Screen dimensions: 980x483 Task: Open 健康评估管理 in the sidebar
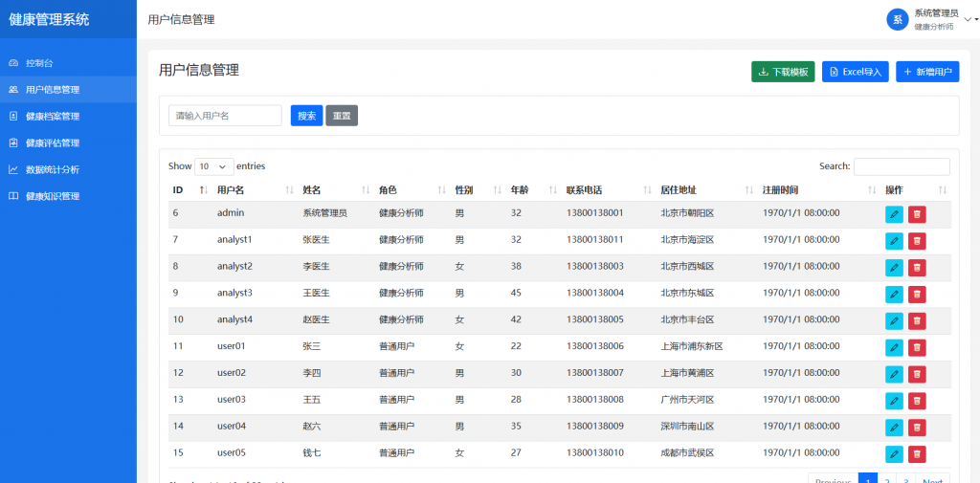68,143
